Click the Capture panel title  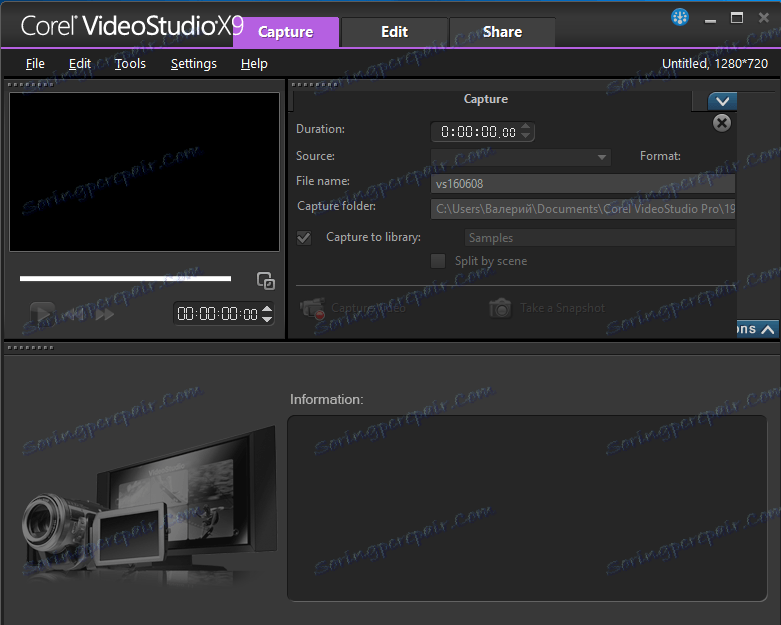(486, 99)
